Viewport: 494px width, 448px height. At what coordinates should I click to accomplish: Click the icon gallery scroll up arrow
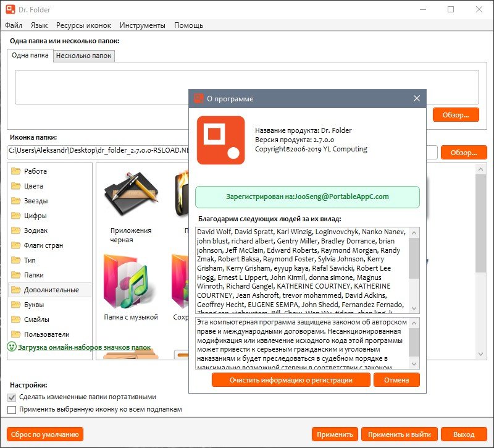[x=480, y=169]
